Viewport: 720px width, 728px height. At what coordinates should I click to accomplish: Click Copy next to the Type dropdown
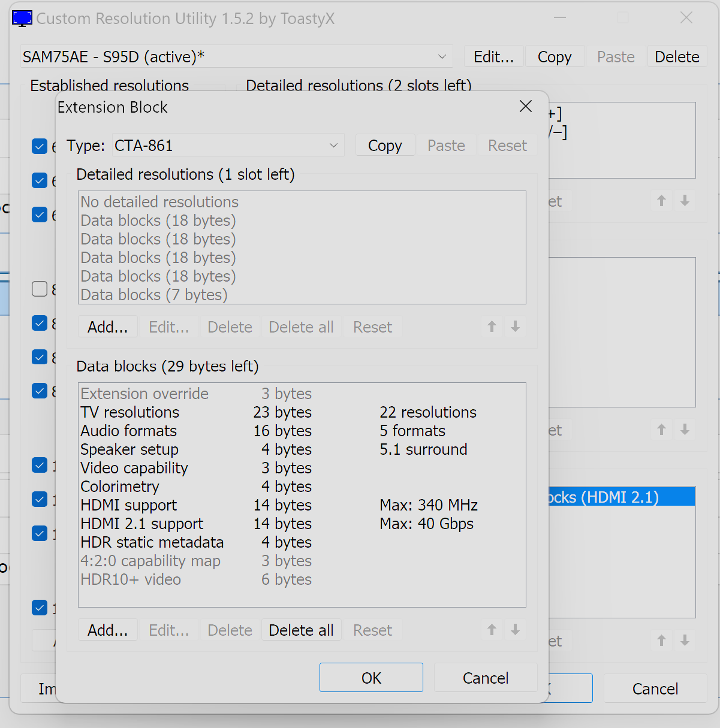(385, 146)
